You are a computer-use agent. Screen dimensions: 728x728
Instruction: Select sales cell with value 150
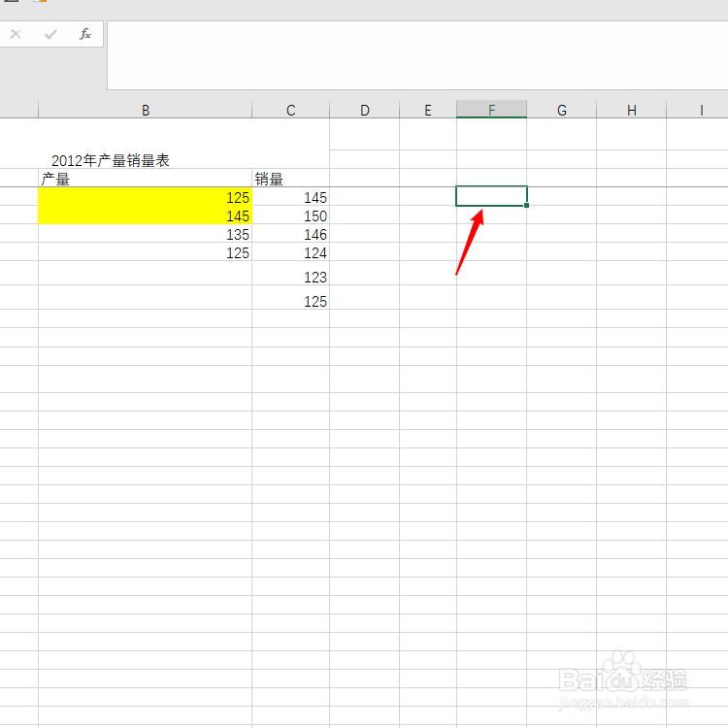(x=290, y=215)
